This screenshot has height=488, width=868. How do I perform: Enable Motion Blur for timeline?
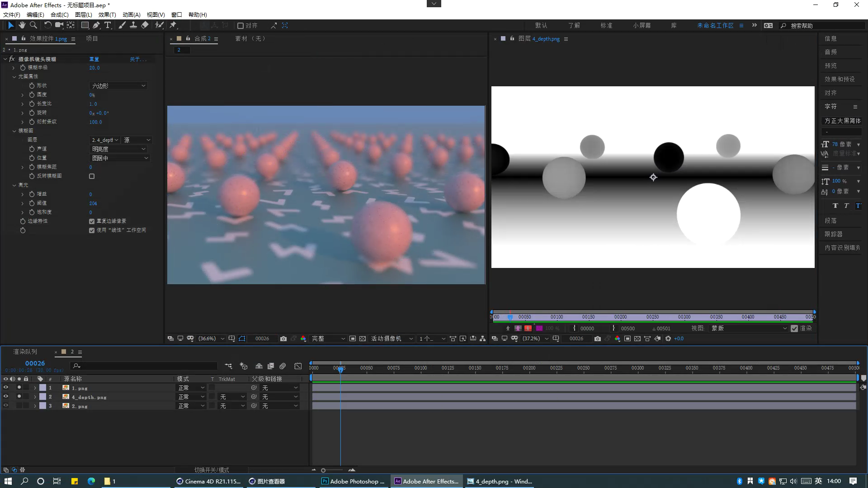[x=283, y=366]
